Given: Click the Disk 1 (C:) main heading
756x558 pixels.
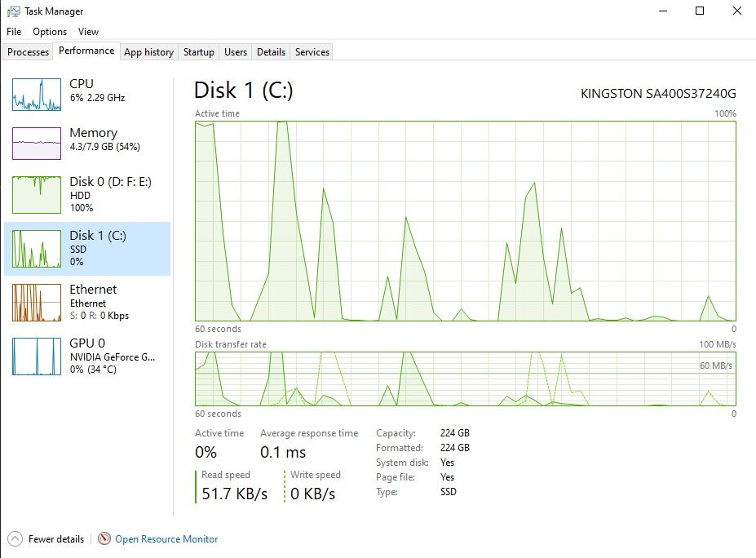Looking at the screenshot, I should click(244, 91).
